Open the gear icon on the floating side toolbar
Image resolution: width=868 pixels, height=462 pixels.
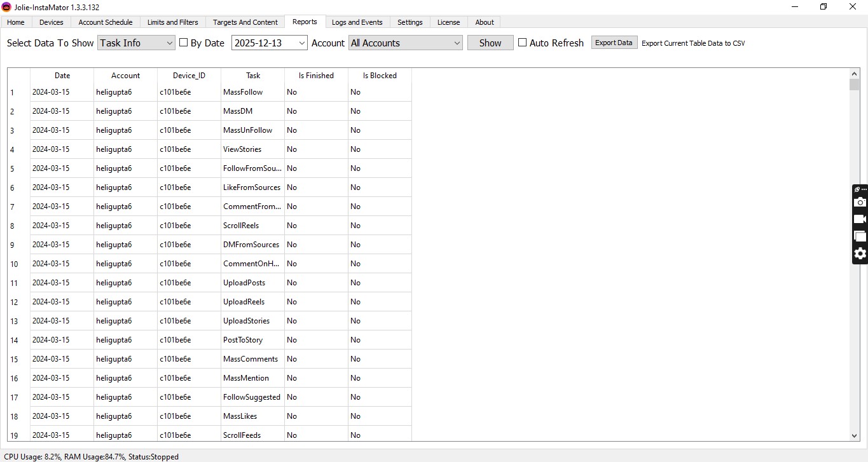tap(860, 254)
